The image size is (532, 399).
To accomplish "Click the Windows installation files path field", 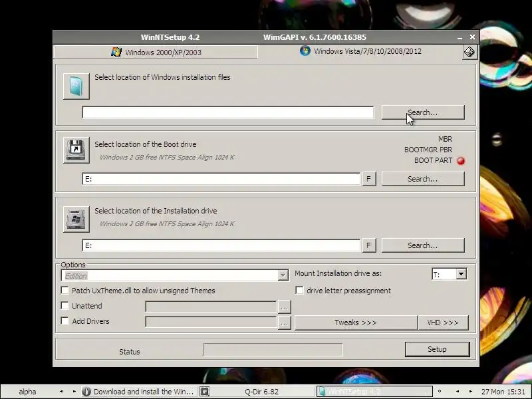I will tap(228, 112).
